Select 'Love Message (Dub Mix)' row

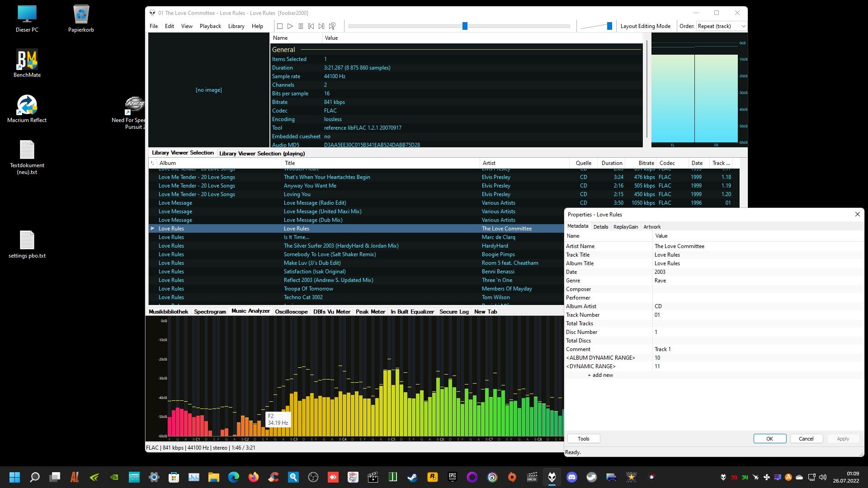356,220
